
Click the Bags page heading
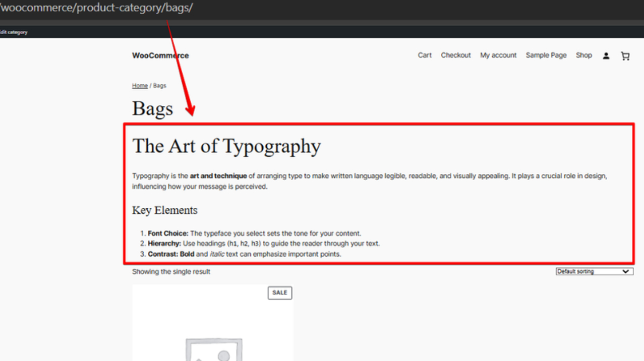point(152,108)
